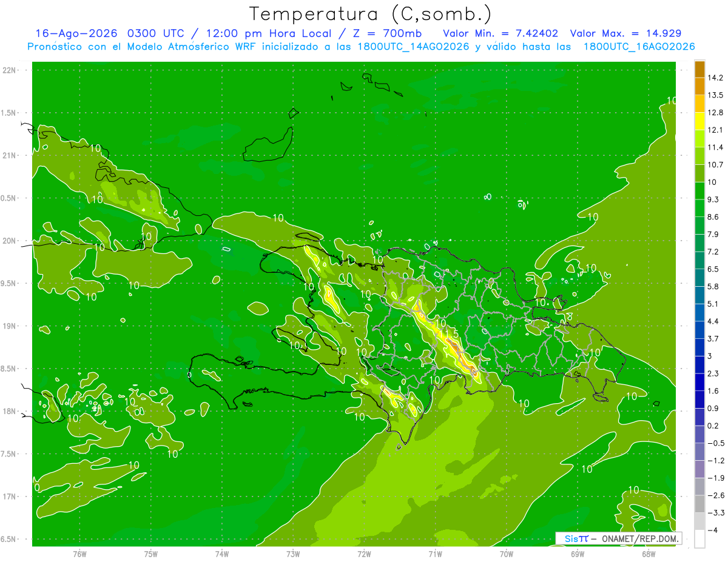Image resolution: width=728 pixels, height=562 pixels.
Task: Click the 'Valor Min. = 7.42402' readout
Action: tap(500, 33)
